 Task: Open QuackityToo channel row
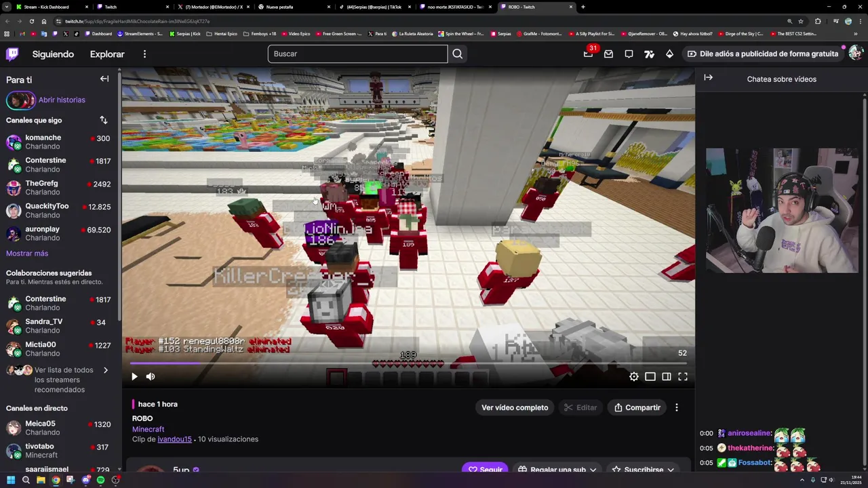point(59,210)
